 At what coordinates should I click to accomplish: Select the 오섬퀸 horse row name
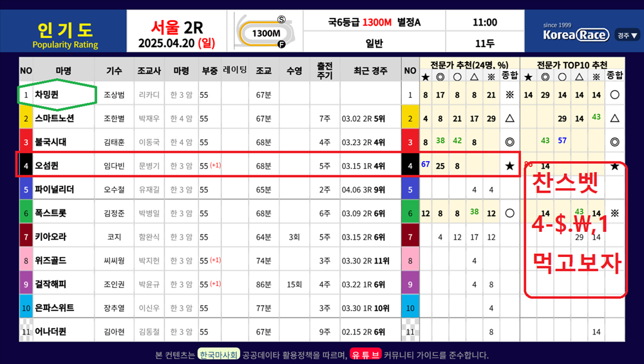(46, 166)
